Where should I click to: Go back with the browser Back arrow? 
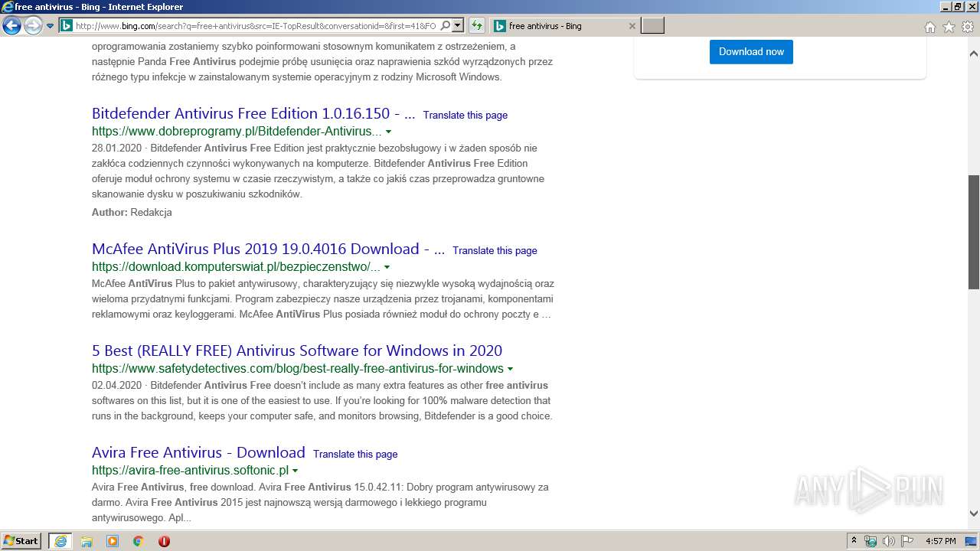click(x=11, y=26)
